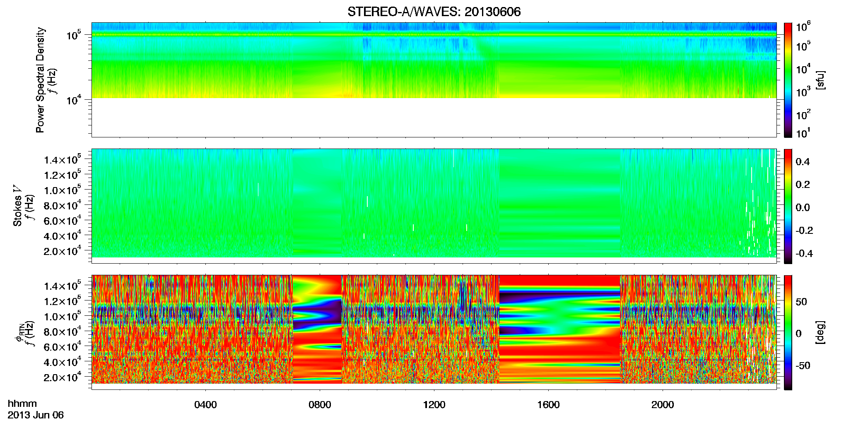Click the 8.0×10^4 tick on the φRTN frequency axis
This screenshot has width=868, height=447.
pyautogui.click(x=63, y=332)
